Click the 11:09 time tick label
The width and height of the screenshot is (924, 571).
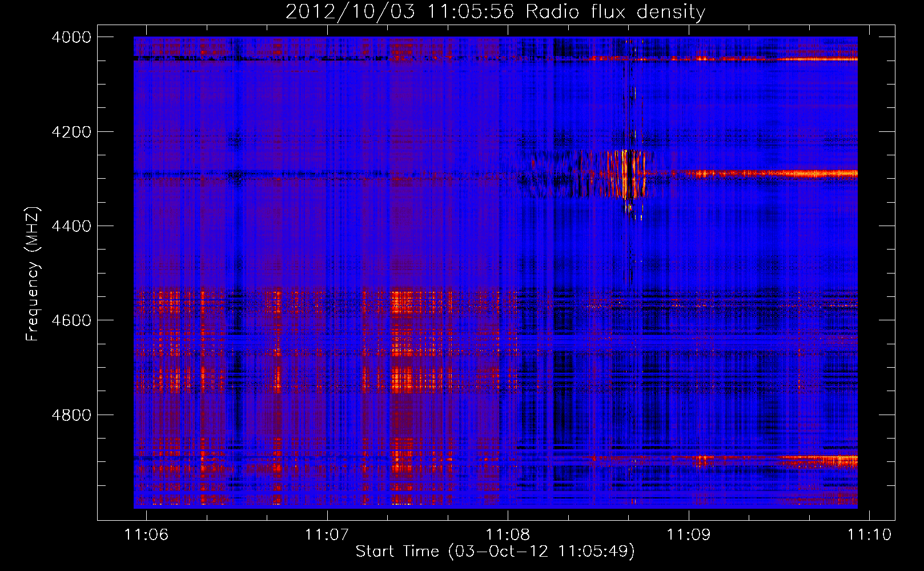click(689, 534)
